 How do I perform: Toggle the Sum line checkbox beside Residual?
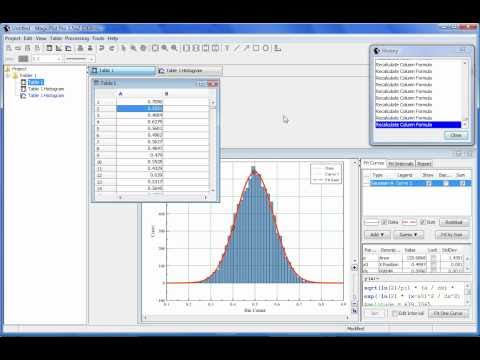[x=423, y=222]
